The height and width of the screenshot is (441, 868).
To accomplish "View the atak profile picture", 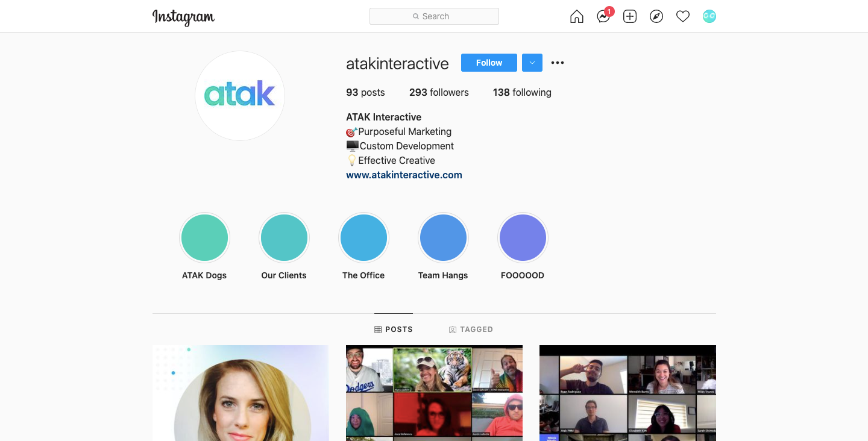I will click(x=240, y=96).
